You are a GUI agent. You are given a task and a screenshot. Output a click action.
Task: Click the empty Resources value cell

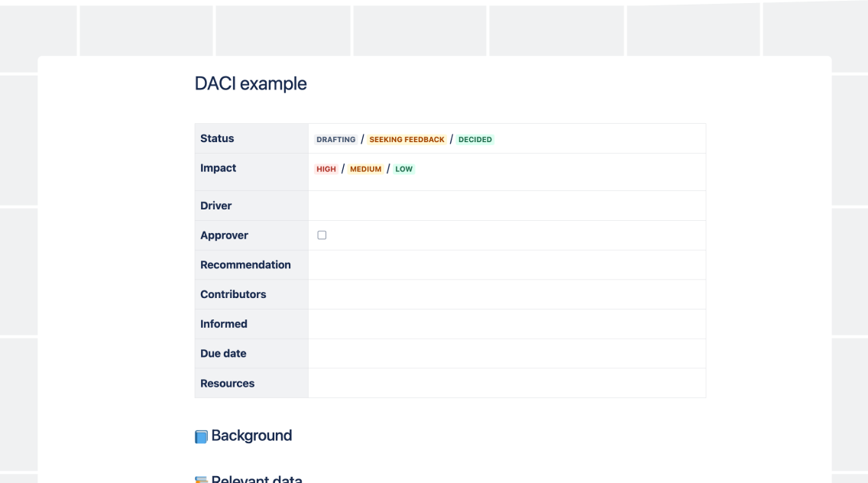[x=507, y=384]
